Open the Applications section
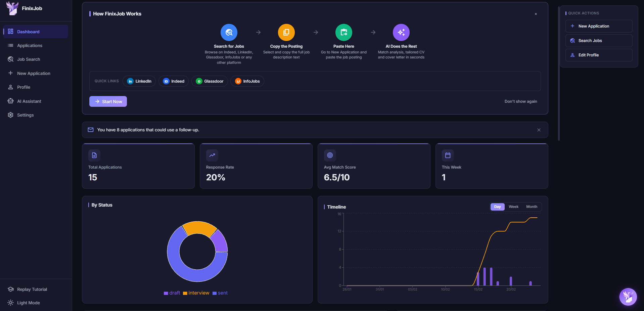 (x=30, y=45)
